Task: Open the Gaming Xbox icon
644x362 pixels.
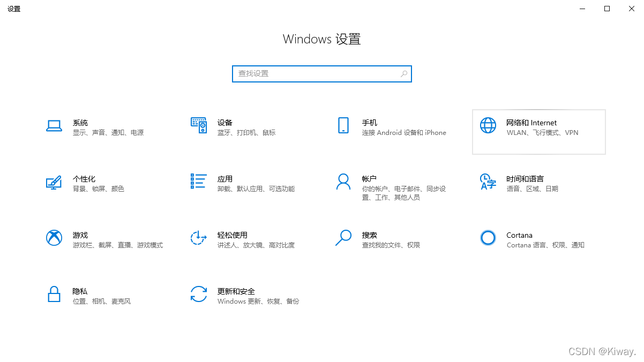Action: 54,238
